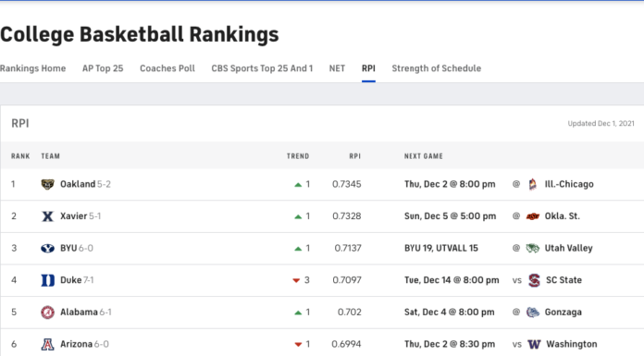This screenshot has width=644, height=356.
Task: Open the Okla. St. opponent link
Action: (563, 216)
